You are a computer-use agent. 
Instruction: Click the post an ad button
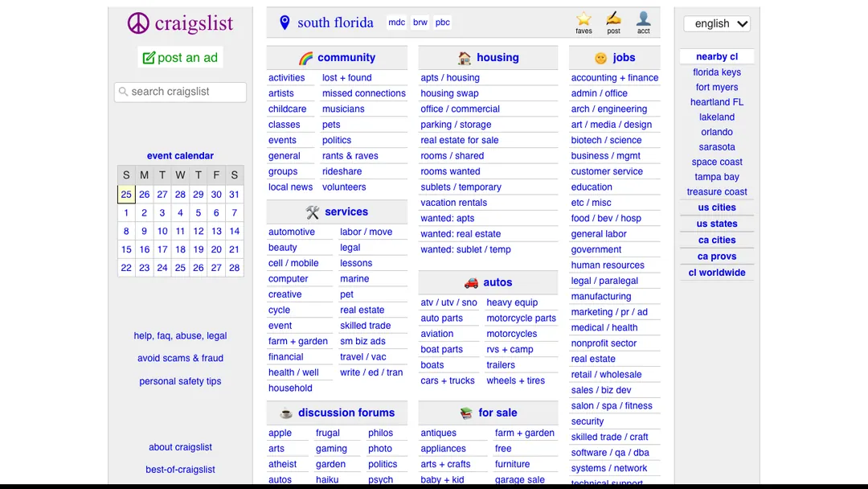click(181, 58)
